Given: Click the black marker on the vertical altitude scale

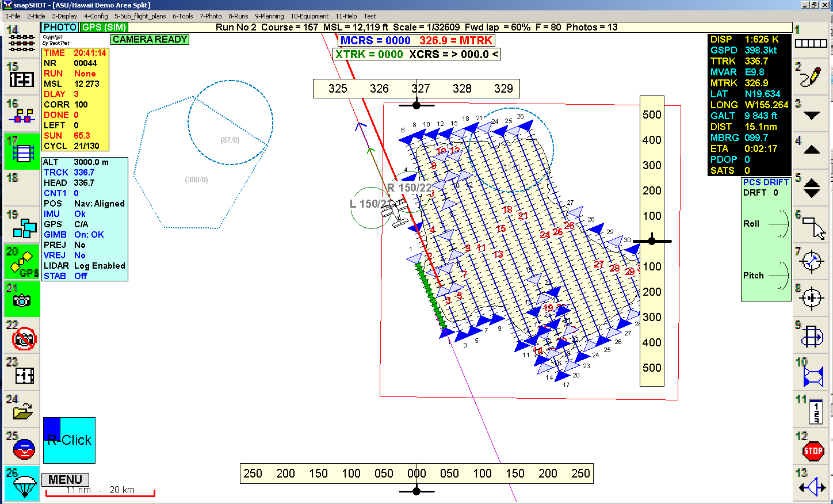Looking at the screenshot, I should coord(652,241).
